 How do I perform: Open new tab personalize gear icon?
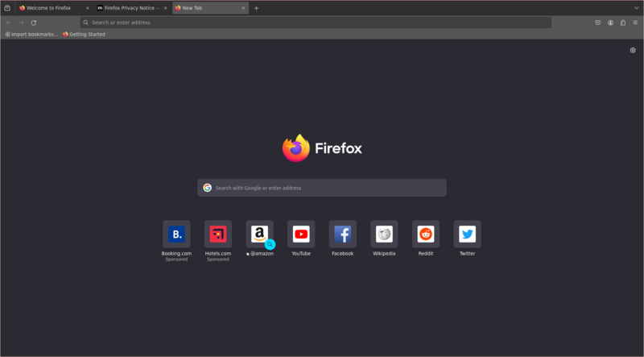(633, 50)
